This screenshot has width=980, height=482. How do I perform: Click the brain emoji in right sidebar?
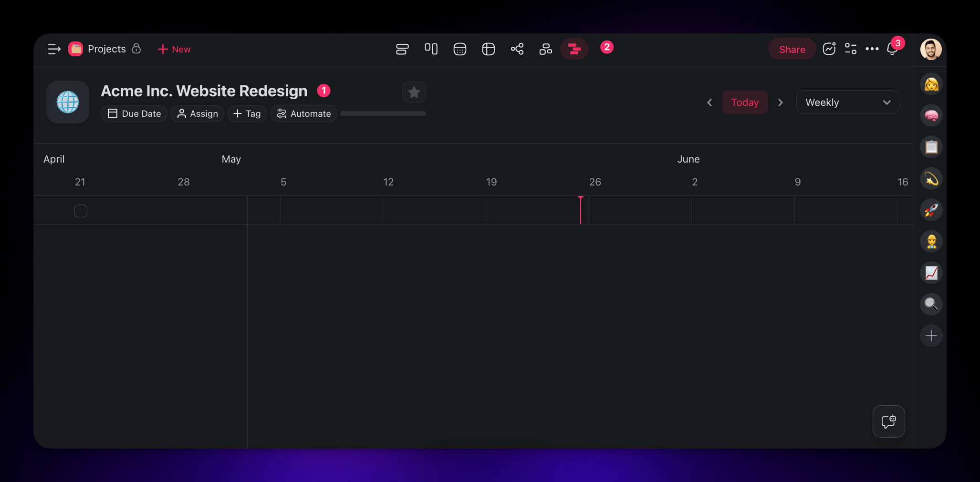pos(931,115)
